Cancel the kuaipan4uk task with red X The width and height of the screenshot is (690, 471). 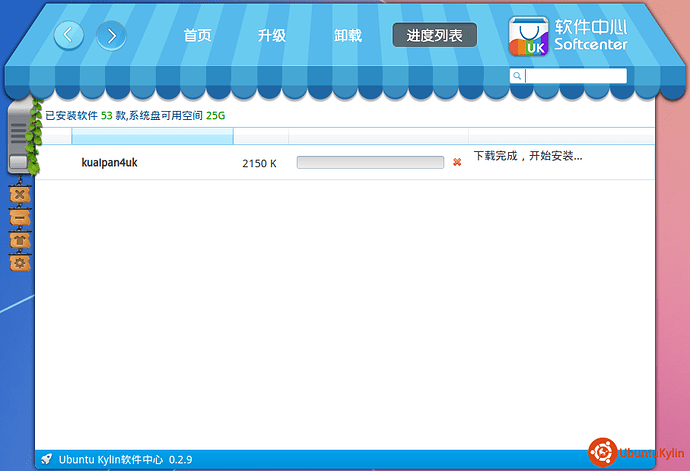457,162
